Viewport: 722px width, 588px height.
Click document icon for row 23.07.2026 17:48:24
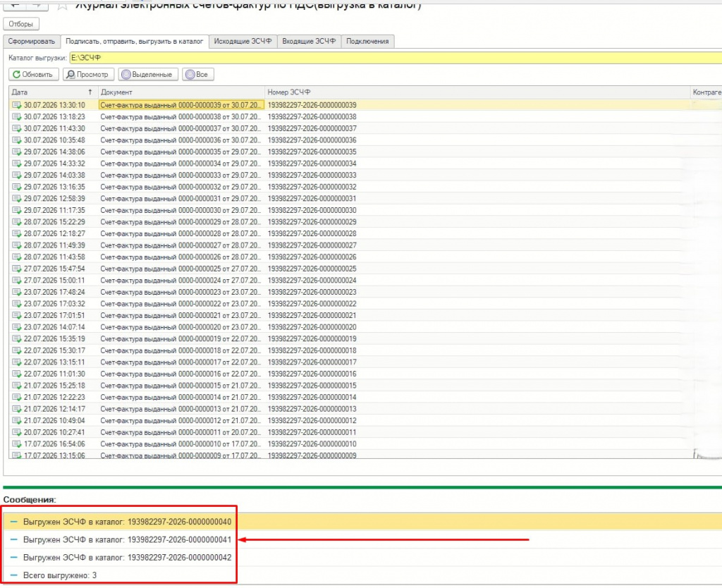coord(17,293)
